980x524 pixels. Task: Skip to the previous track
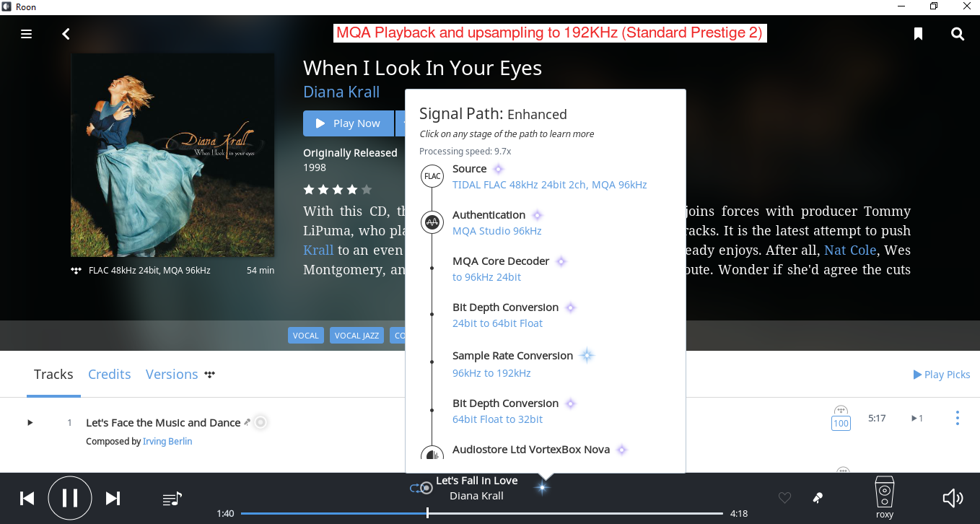[27, 498]
